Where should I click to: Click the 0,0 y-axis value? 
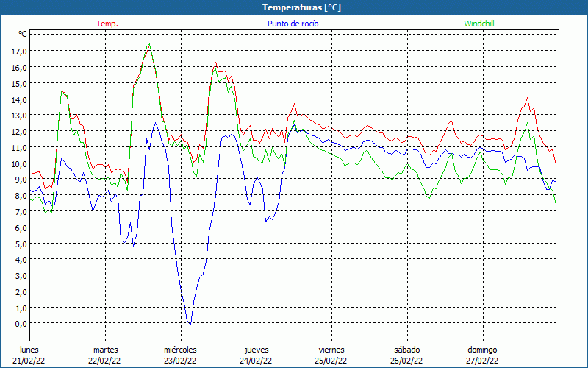tap(21, 323)
